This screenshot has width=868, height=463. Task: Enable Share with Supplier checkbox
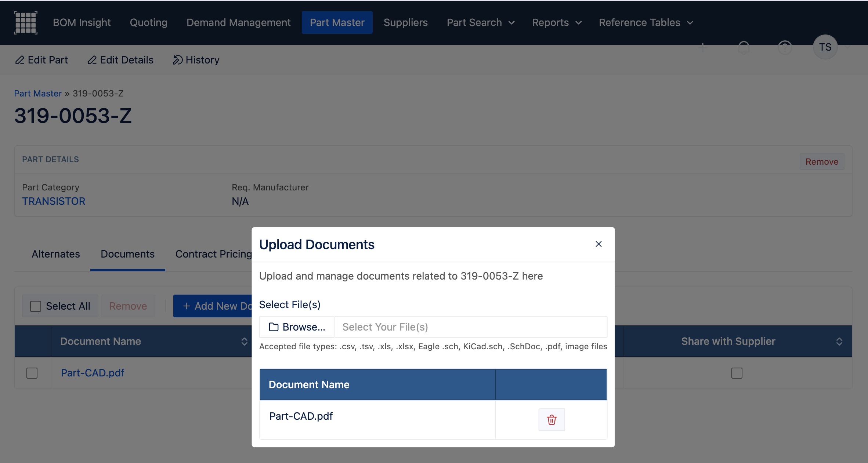[x=737, y=373]
